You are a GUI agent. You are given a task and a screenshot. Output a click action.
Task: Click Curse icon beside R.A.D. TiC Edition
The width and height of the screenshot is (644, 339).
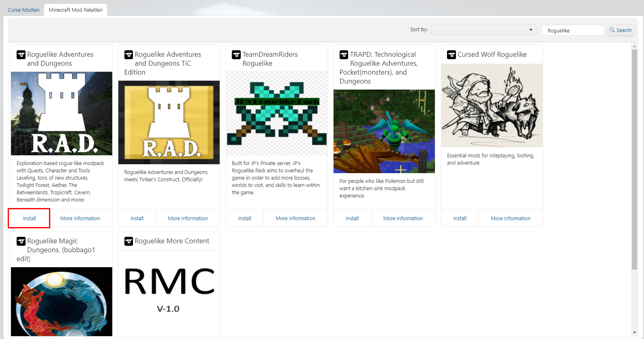128,55
